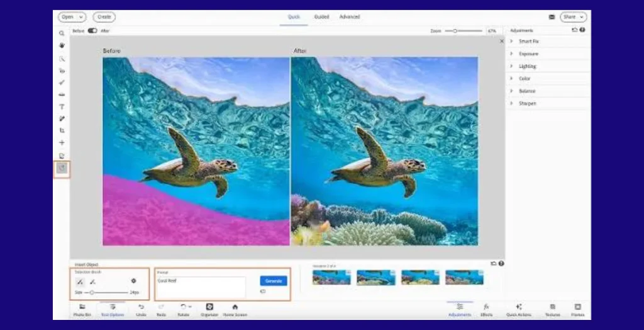
Task: Open the Quick Actions panel
Action: coord(519,310)
